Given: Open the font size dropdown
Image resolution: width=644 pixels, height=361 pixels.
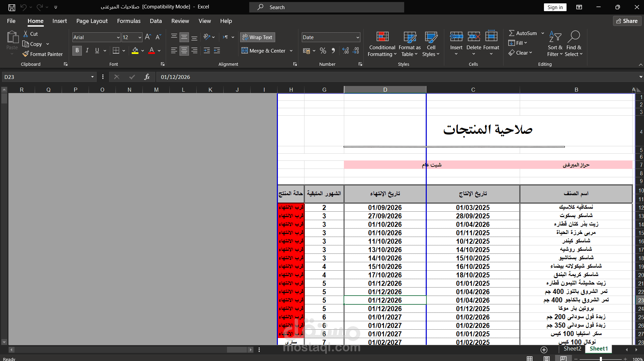Looking at the screenshot, I should [x=140, y=37].
